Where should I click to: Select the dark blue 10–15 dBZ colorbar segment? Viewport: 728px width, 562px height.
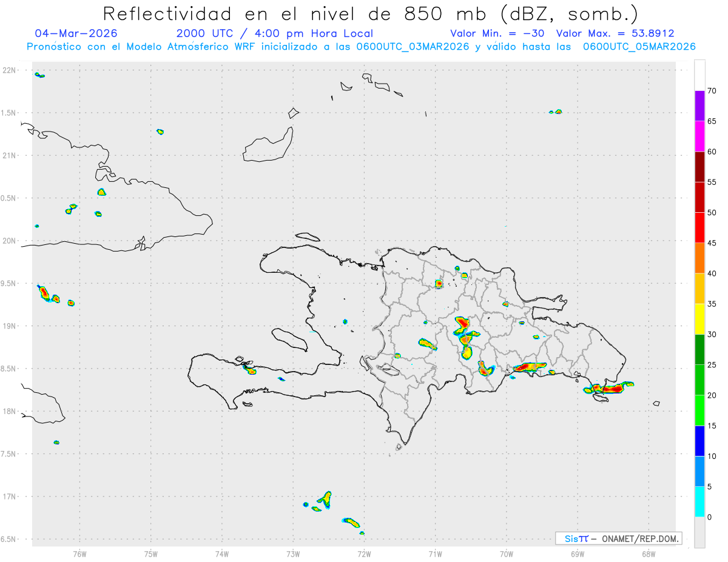[699, 441]
